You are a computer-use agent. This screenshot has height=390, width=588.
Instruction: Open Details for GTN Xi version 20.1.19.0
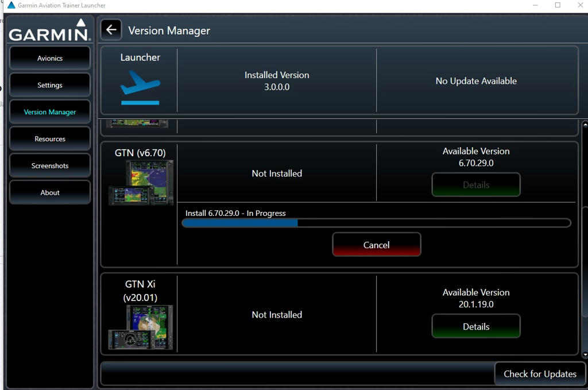click(x=476, y=326)
